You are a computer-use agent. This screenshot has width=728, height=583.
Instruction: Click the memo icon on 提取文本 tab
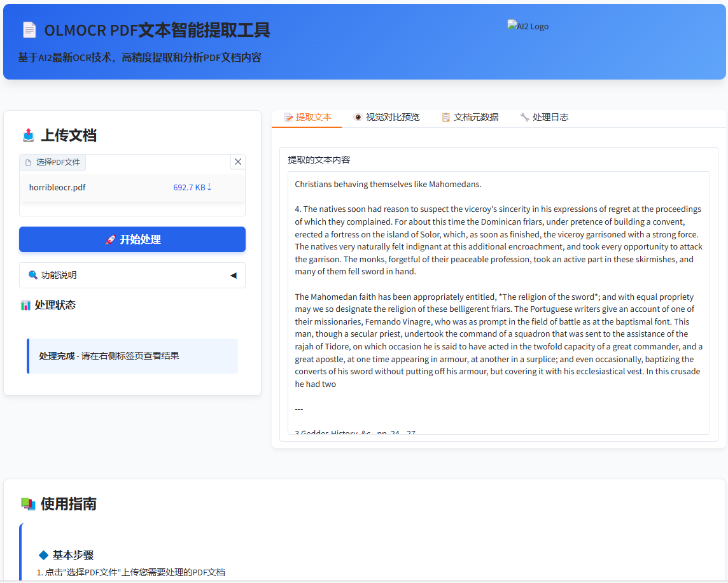(288, 117)
